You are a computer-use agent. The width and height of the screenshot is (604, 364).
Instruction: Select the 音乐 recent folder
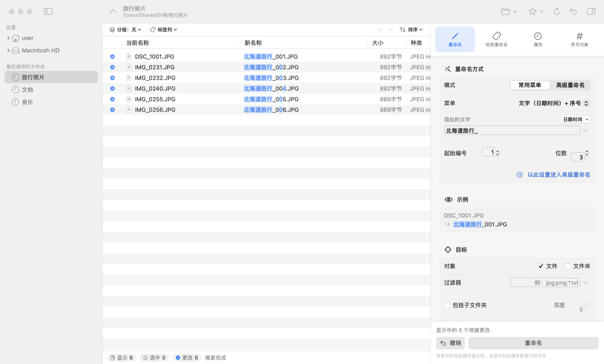(51, 102)
